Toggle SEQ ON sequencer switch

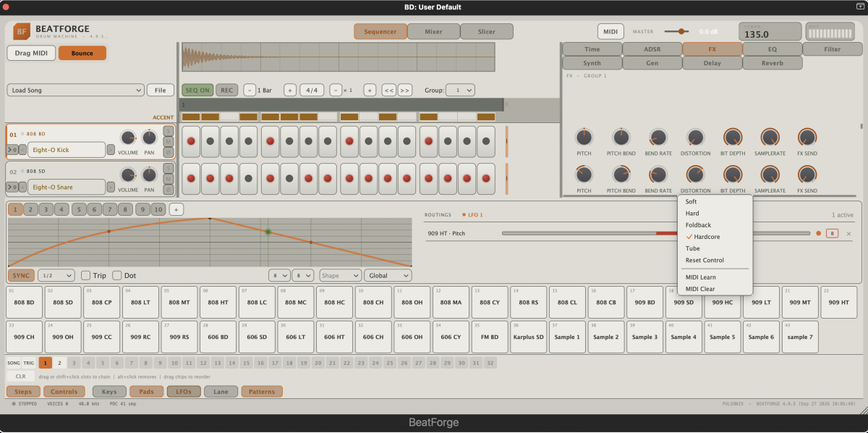(x=197, y=91)
